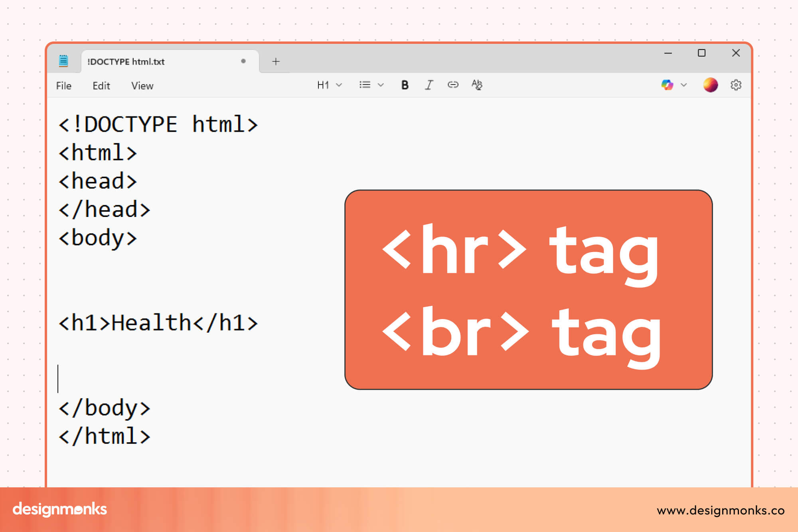The image size is (798, 532).
Task: Click the Notepad document icon in the tab bar
Action: [63, 61]
